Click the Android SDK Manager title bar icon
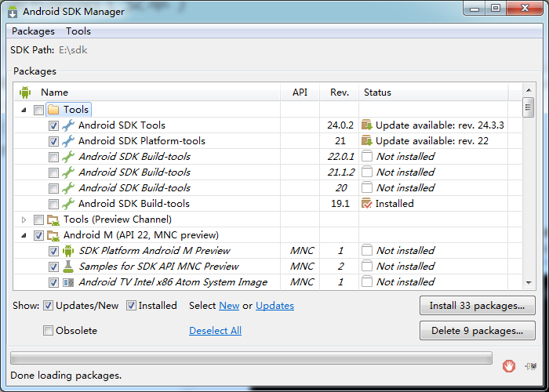 tap(13, 12)
